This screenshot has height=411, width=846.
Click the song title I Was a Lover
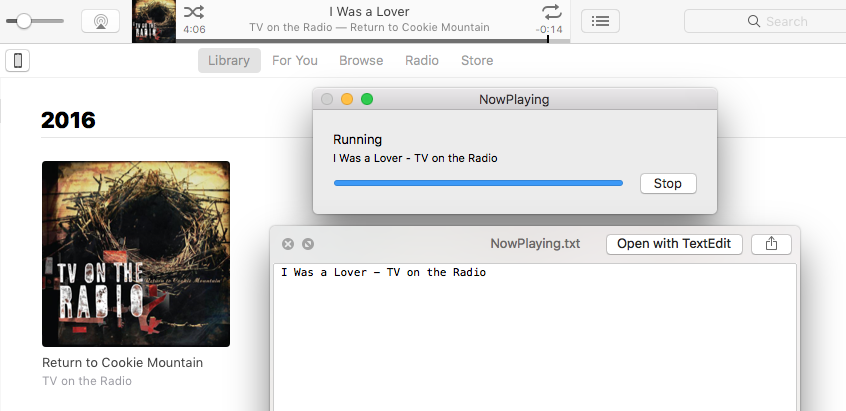coord(370,11)
